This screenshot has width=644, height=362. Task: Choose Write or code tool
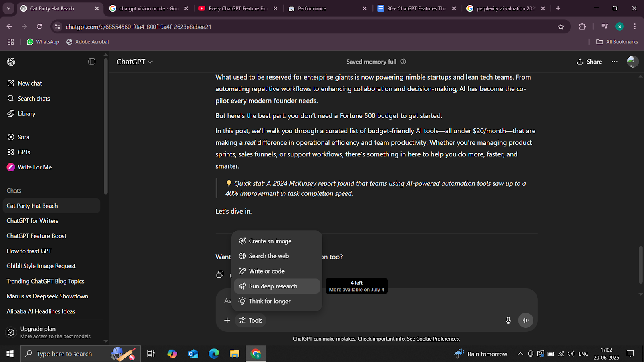coord(277,271)
